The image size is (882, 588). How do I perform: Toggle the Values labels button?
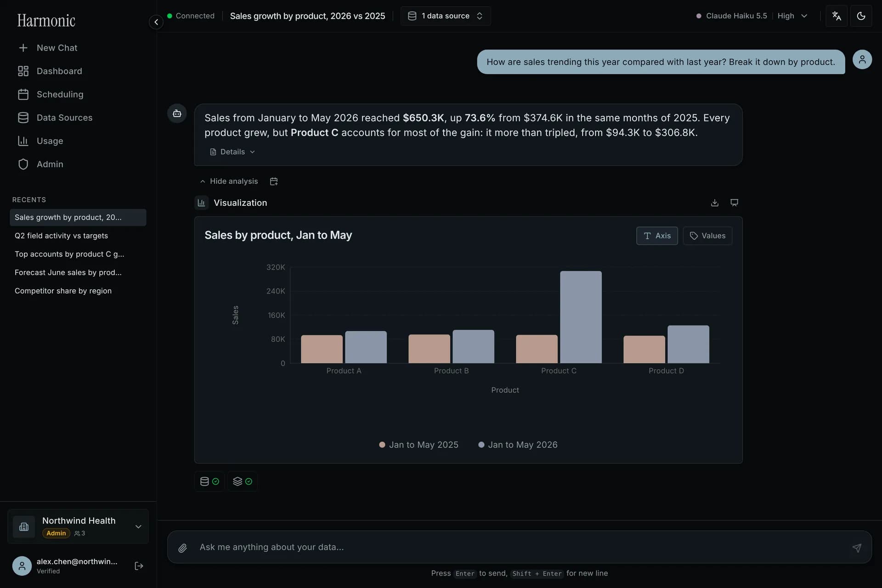click(707, 236)
